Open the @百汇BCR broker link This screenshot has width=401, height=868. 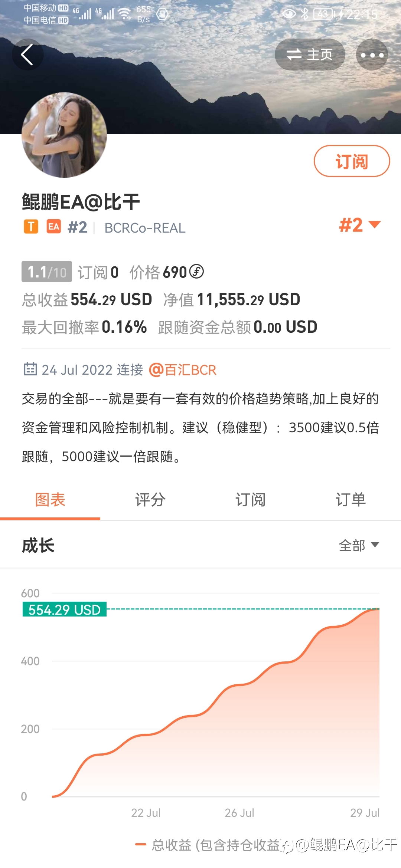click(x=183, y=370)
